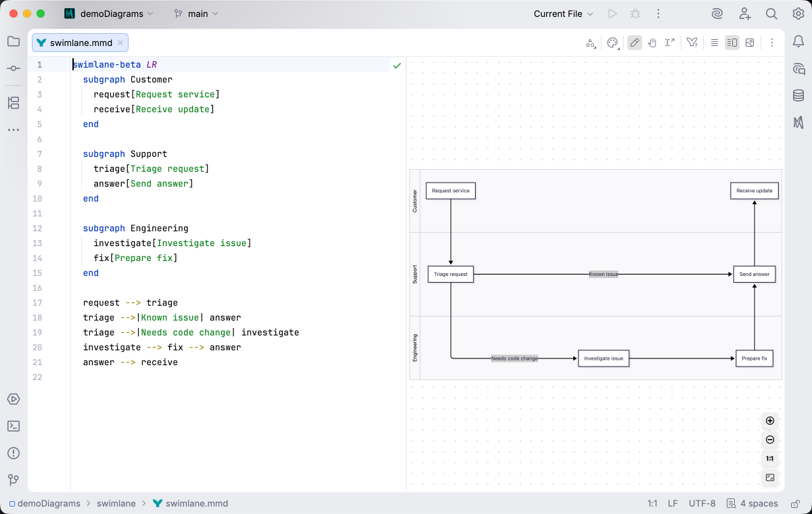The image size is (812, 514).
Task: Toggle the pencil edit mode
Action: coord(635,43)
